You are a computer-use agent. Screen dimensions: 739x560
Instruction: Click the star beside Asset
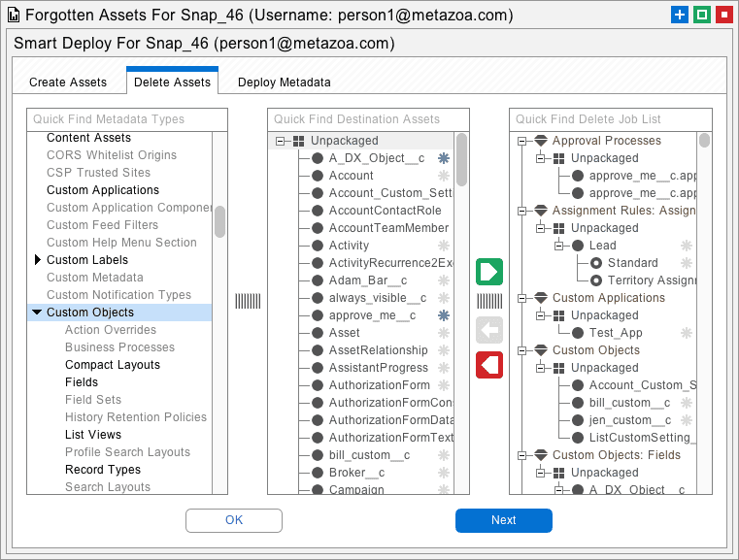click(444, 333)
